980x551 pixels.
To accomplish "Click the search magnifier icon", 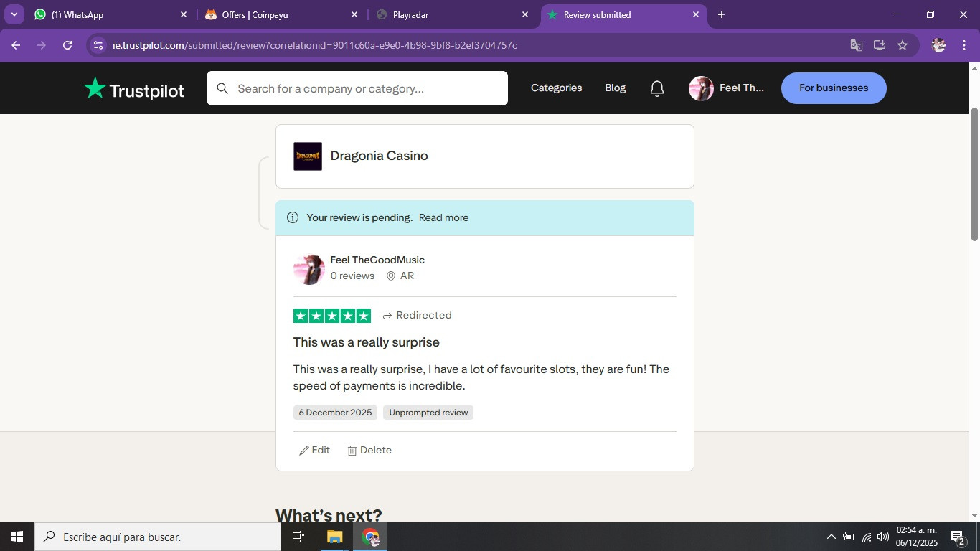I will [x=222, y=88].
